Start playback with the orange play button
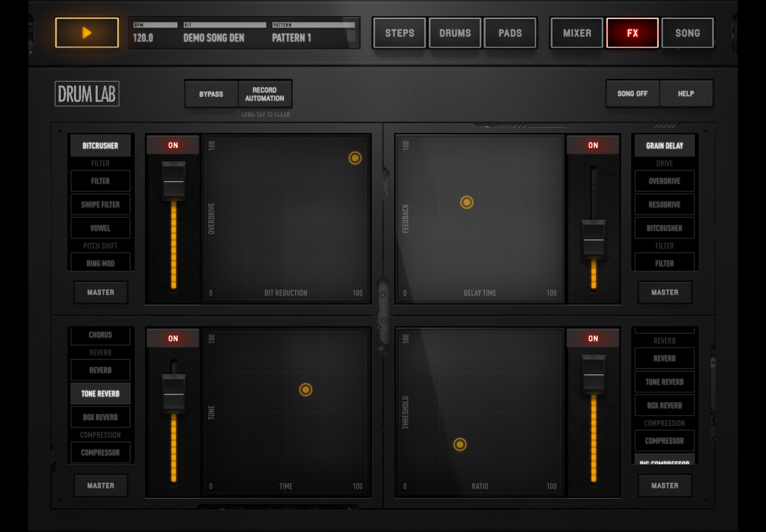766x532 pixels. point(87,33)
